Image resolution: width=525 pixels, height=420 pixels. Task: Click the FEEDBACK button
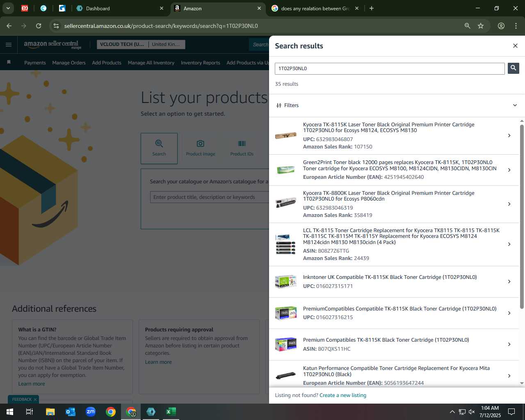click(22, 399)
